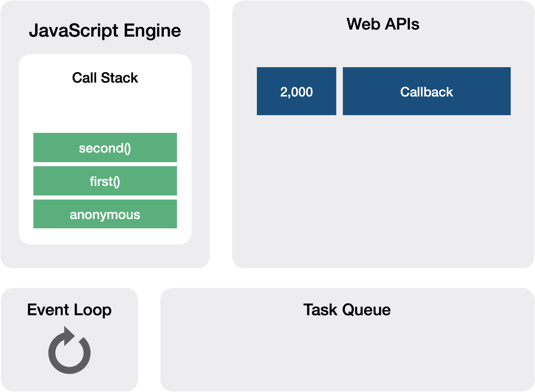Click the Callback block in Web APIs
The image size is (535, 392).
click(427, 91)
